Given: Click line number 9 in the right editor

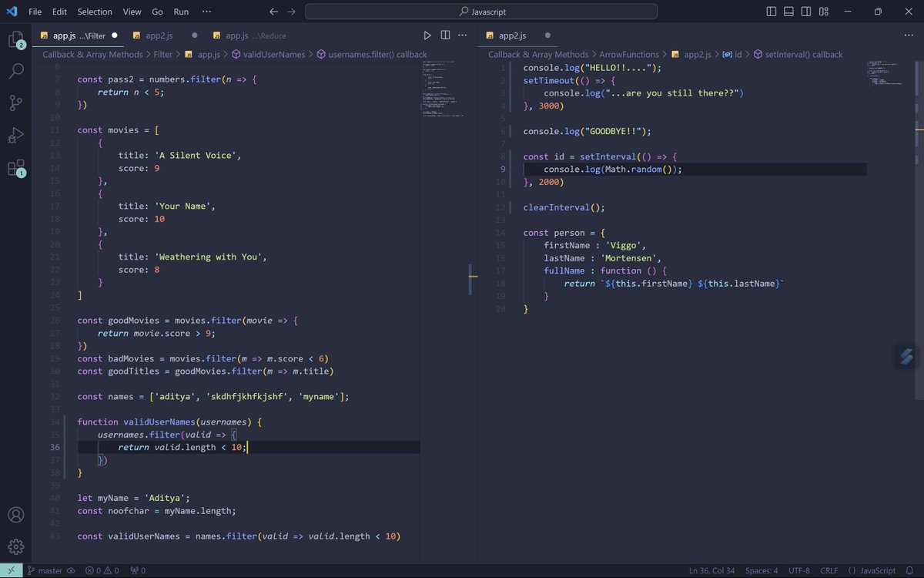Looking at the screenshot, I should coord(503,170).
